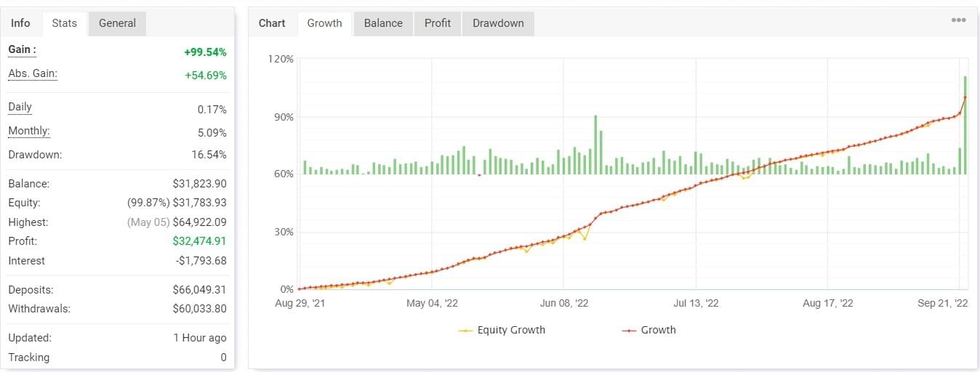Click the Drawdown label in stats
The height and width of the screenshot is (372, 980).
[35, 155]
